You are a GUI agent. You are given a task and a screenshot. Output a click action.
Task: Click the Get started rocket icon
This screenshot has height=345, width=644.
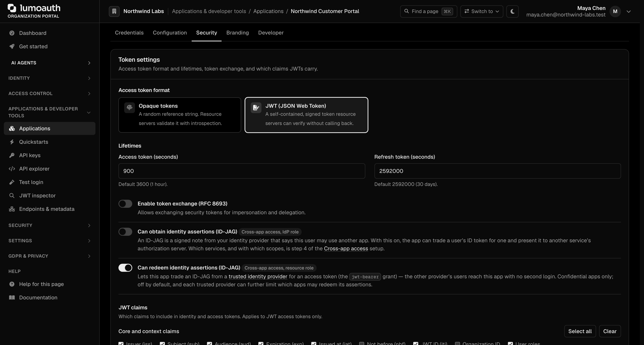pyautogui.click(x=12, y=47)
